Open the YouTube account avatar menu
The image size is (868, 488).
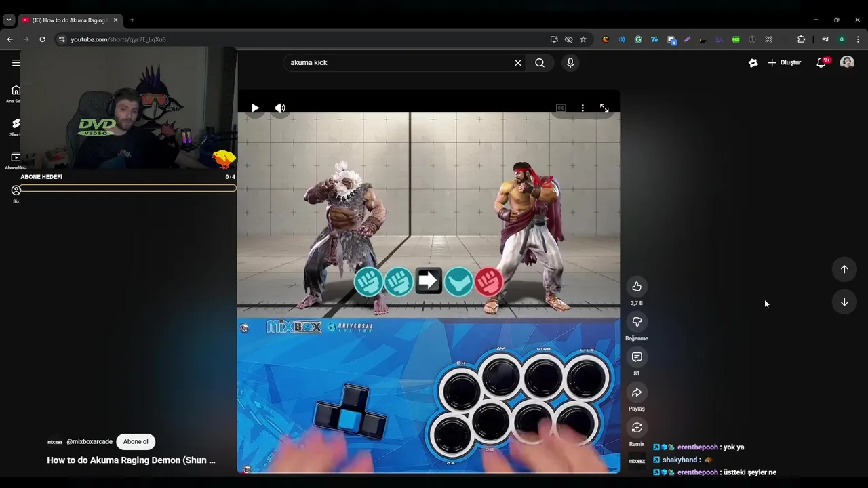[847, 62]
